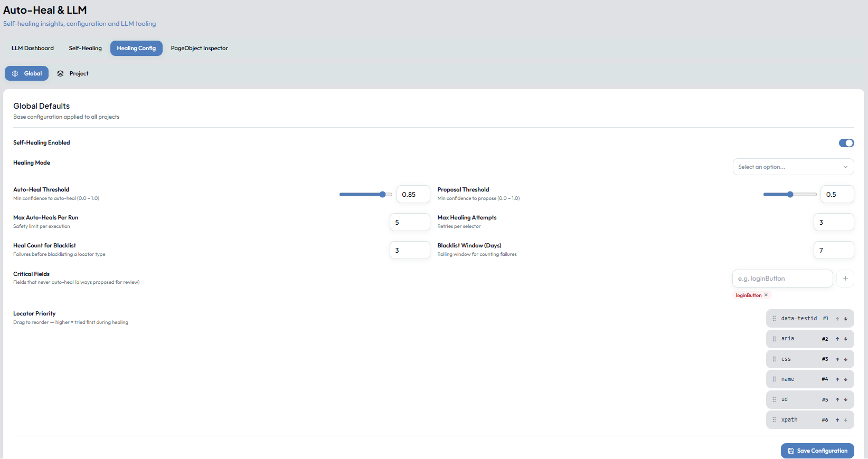Move the data-testid locator down
Screen dimensions: 868x459
pos(846,319)
